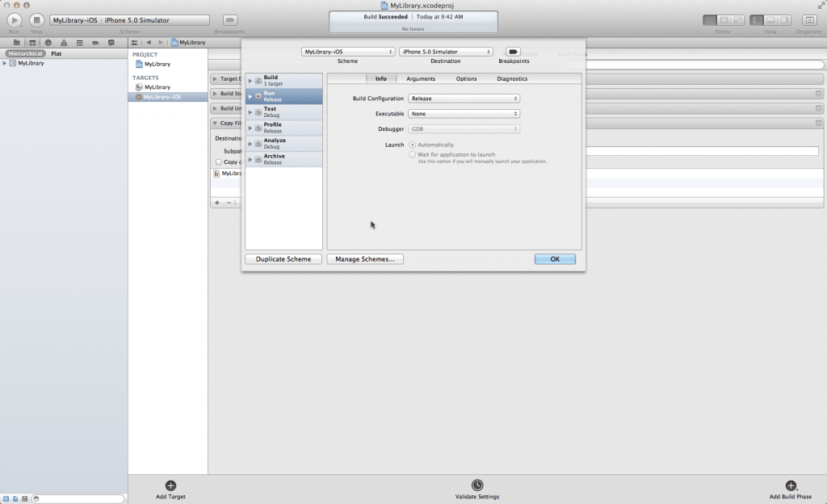Expand the Target Dependencies build phase
Screen dimensions: 827x504
[x=215, y=78]
